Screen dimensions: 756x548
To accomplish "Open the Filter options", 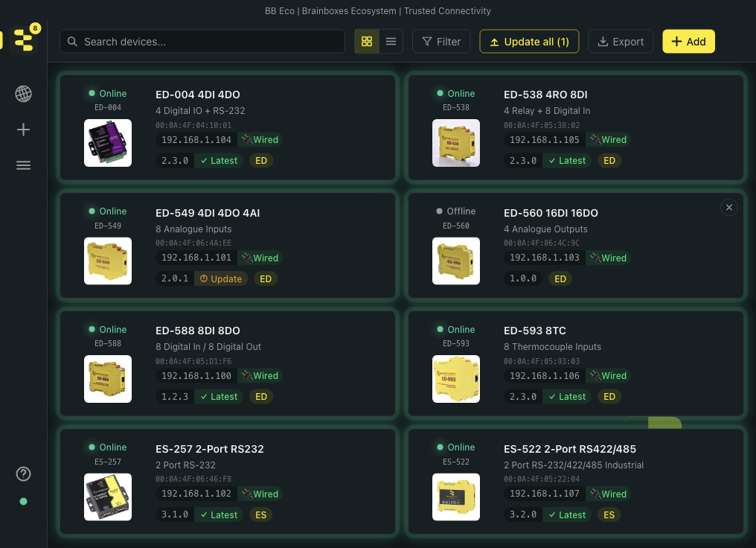I will point(441,42).
